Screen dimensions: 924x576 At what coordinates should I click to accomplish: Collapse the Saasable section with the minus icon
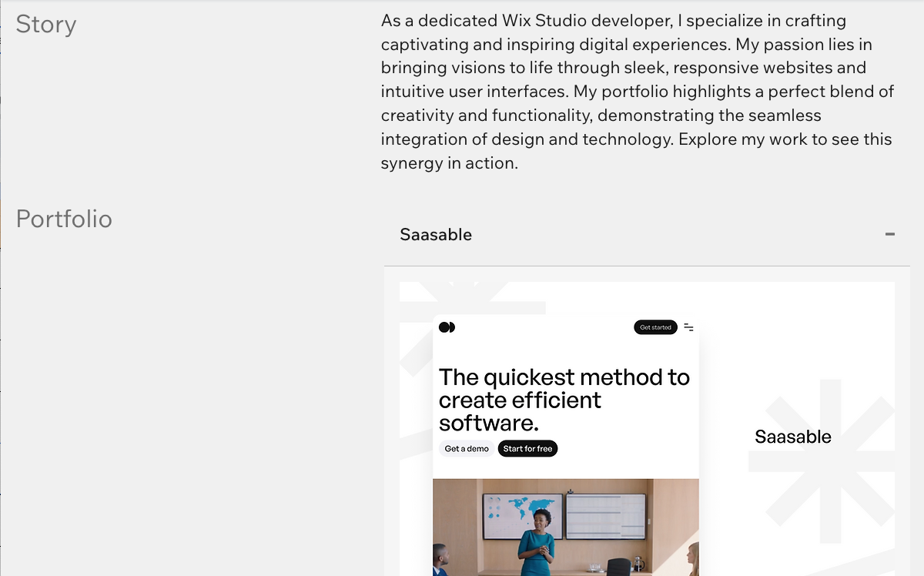click(890, 234)
